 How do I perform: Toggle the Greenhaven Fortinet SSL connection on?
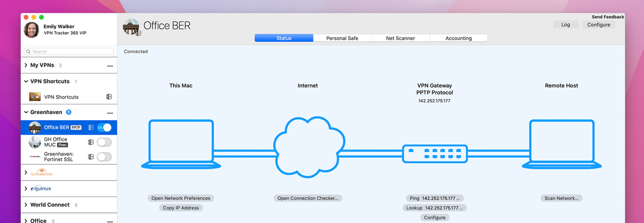(x=104, y=157)
